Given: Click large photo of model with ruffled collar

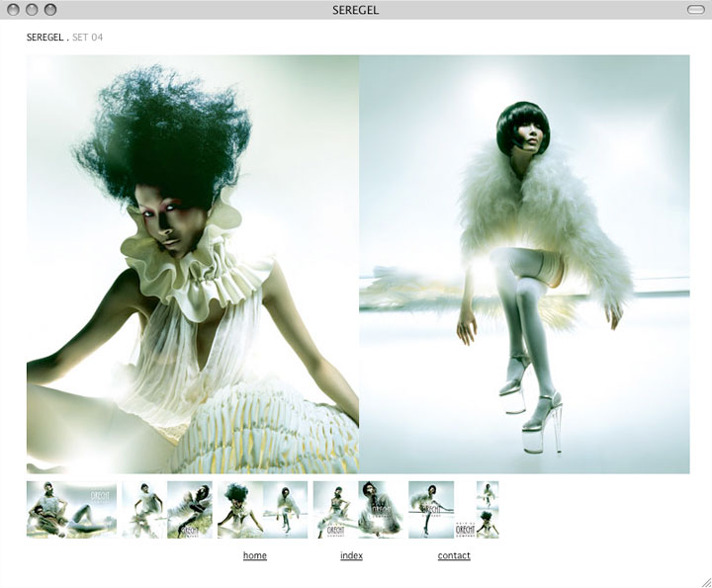Looking at the screenshot, I should tap(193, 264).
